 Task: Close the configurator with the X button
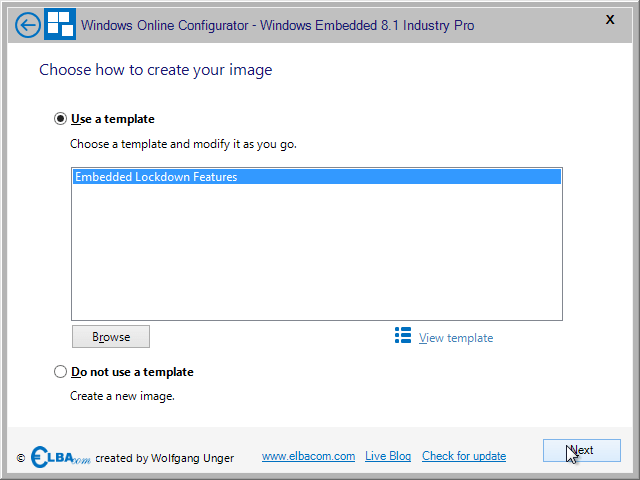click(610, 20)
